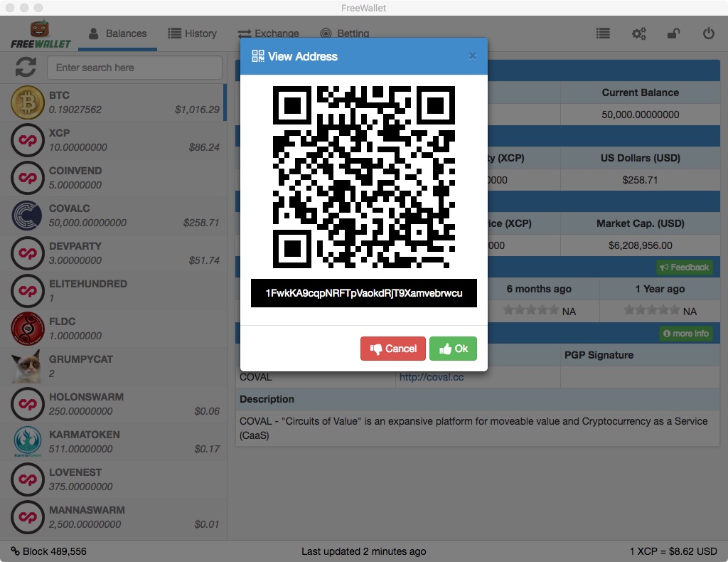Switch to the Betting tab
728x562 pixels.
(345, 33)
